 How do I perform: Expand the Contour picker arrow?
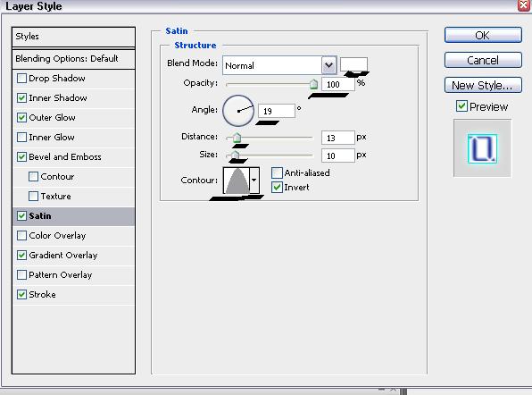point(254,181)
